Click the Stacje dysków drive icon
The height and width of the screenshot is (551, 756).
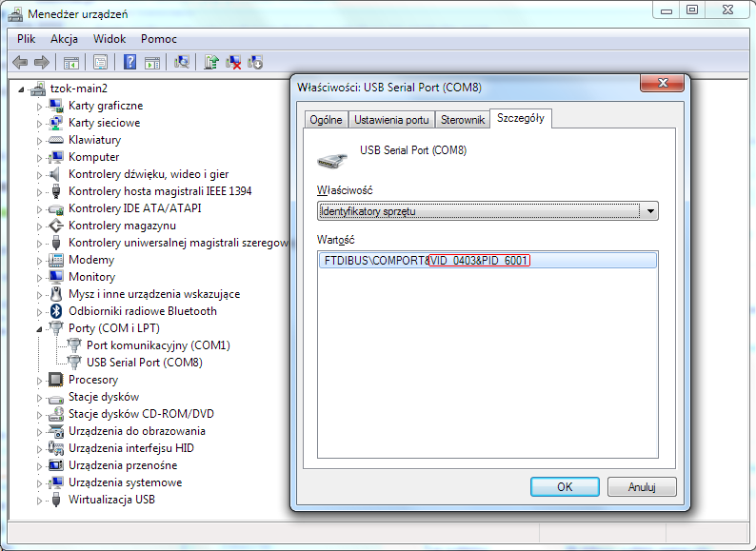[x=56, y=398]
